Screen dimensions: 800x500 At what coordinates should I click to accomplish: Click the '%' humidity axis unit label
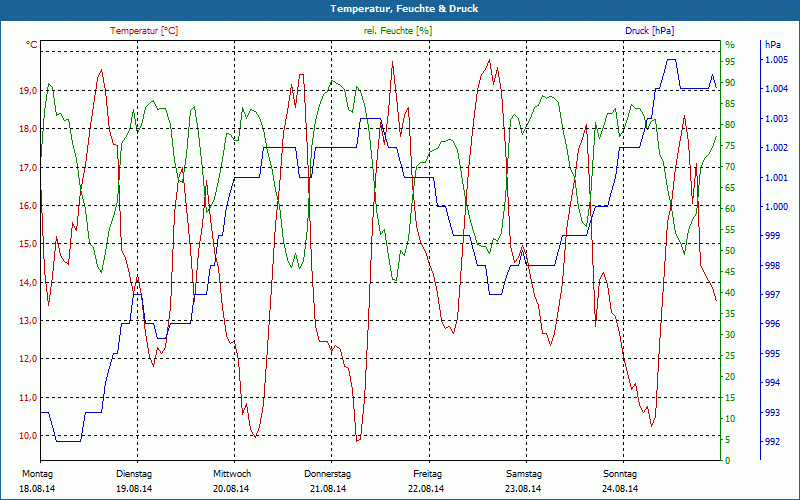(x=730, y=45)
